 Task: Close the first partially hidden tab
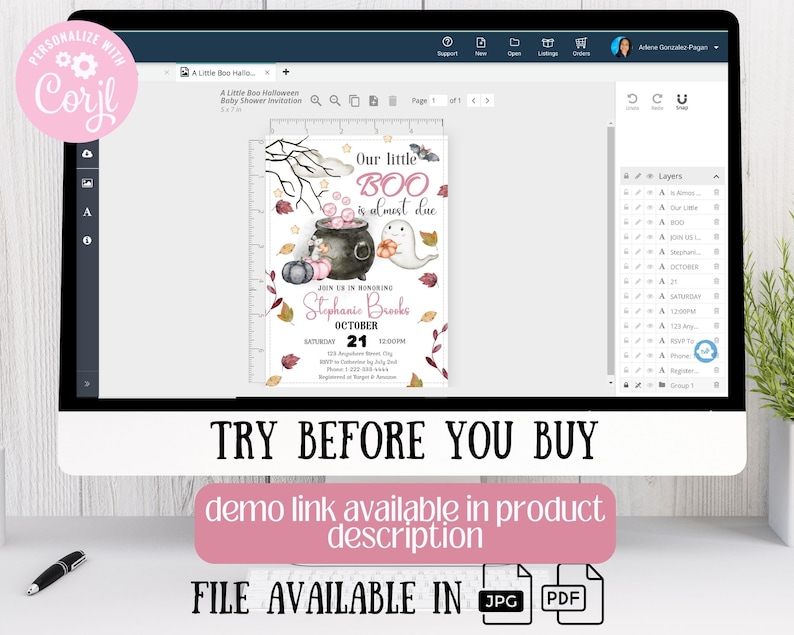[167, 72]
